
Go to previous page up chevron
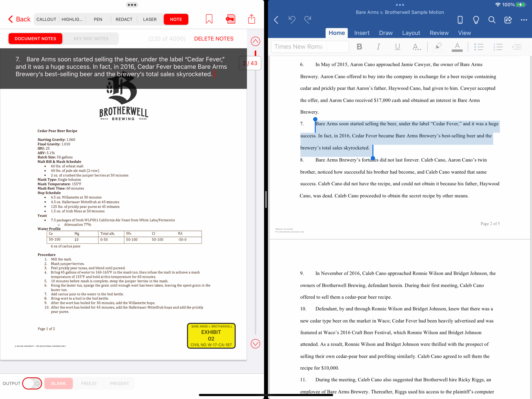[x=255, y=41]
